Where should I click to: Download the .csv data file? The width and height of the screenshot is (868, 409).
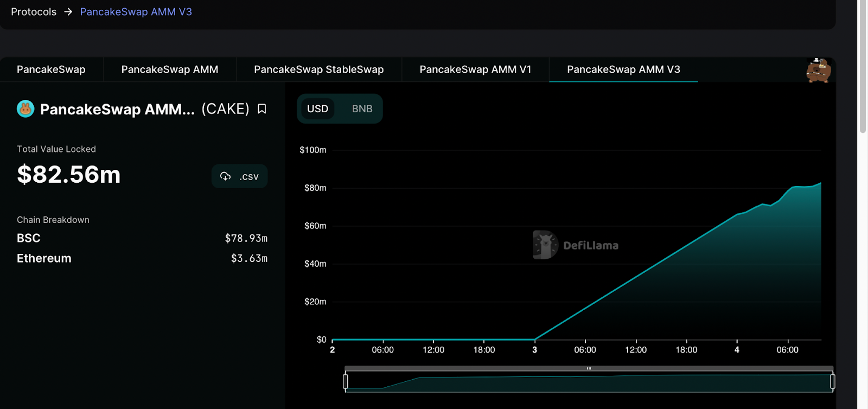(239, 176)
